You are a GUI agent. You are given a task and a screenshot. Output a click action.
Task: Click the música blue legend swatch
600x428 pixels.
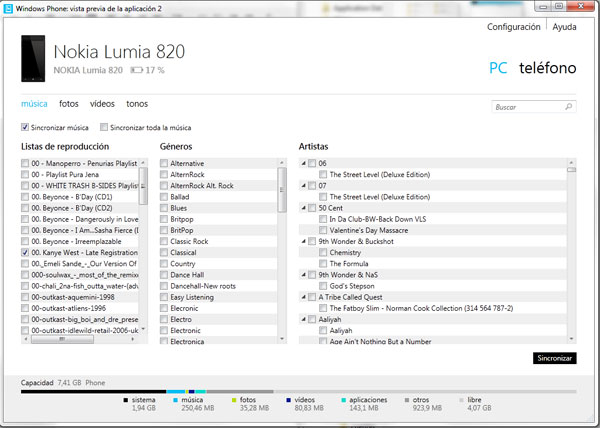pos(176,400)
